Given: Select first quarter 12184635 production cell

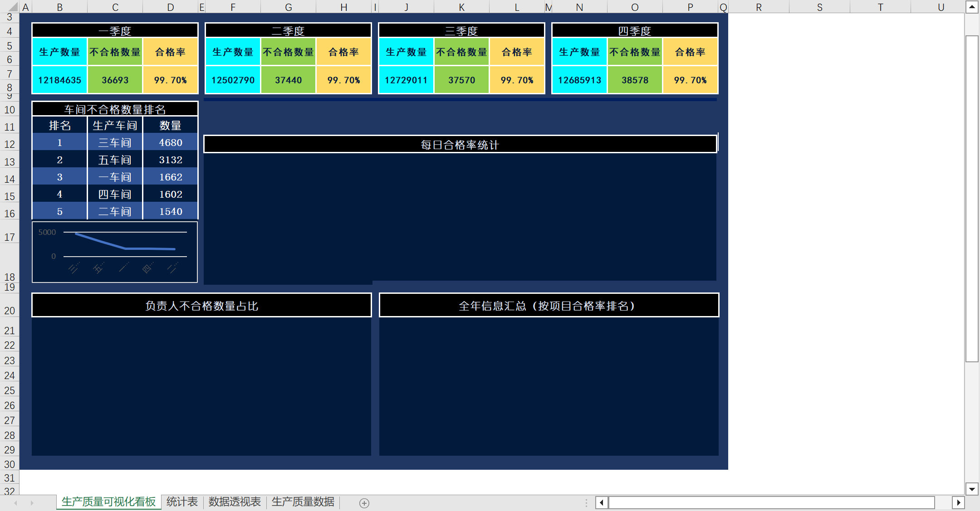Looking at the screenshot, I should (x=59, y=80).
